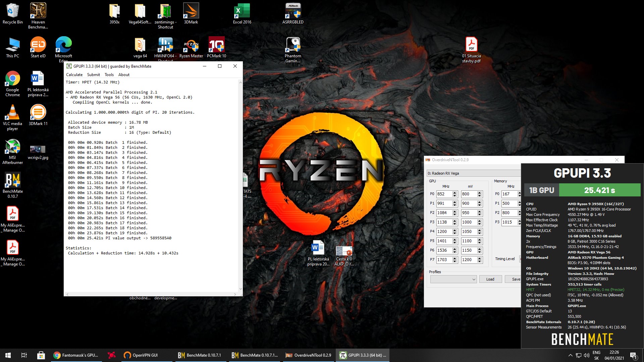Viewport: 644px width, 362px height.
Task: Adjust GPU P1 MHz stepper at 991
Action: [x=455, y=203]
